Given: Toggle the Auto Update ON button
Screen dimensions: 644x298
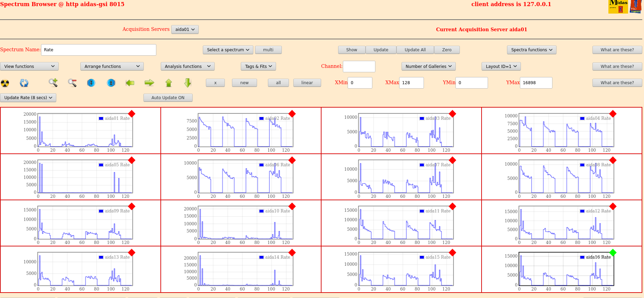Looking at the screenshot, I should [168, 98].
